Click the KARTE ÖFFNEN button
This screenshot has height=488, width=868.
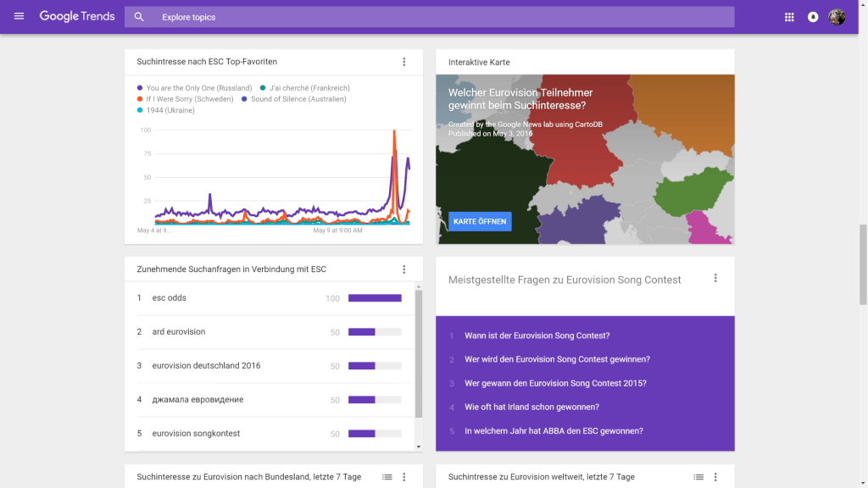click(x=480, y=222)
